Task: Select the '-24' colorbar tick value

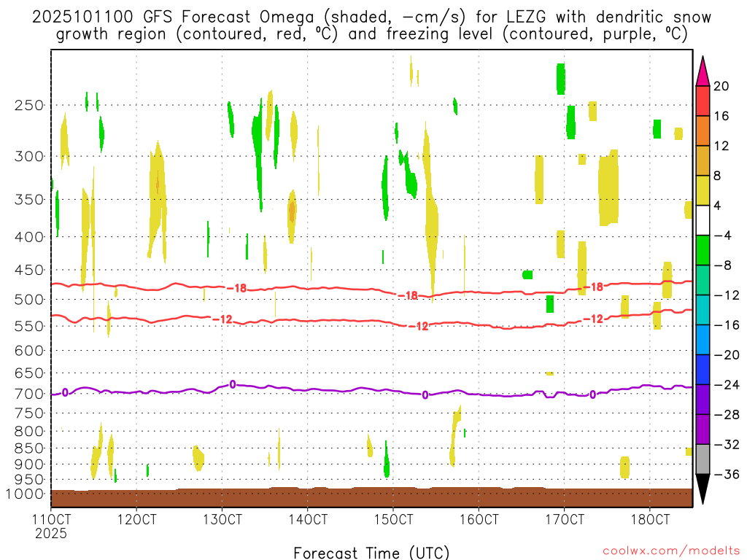Action: coord(727,385)
